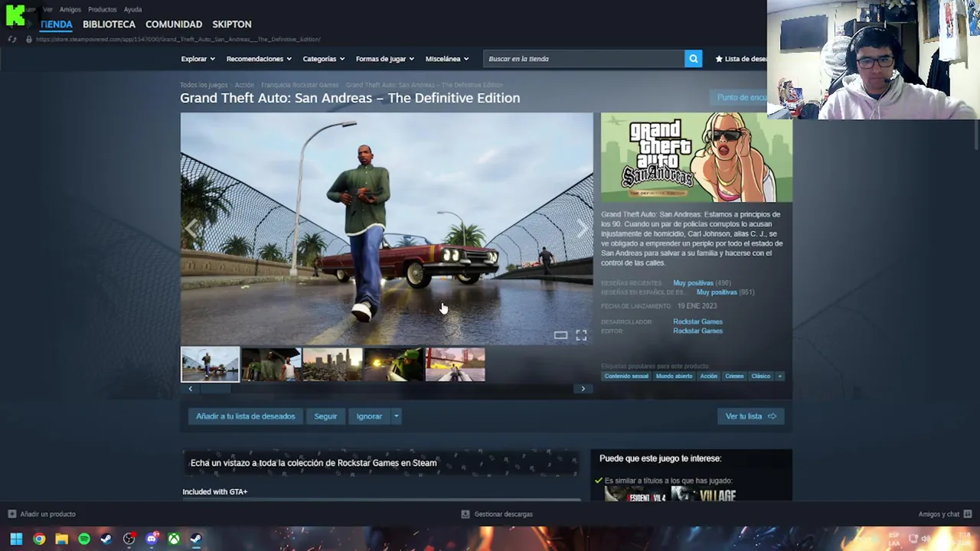Click the Ver tu lista button
The image size is (980, 551).
(x=751, y=416)
